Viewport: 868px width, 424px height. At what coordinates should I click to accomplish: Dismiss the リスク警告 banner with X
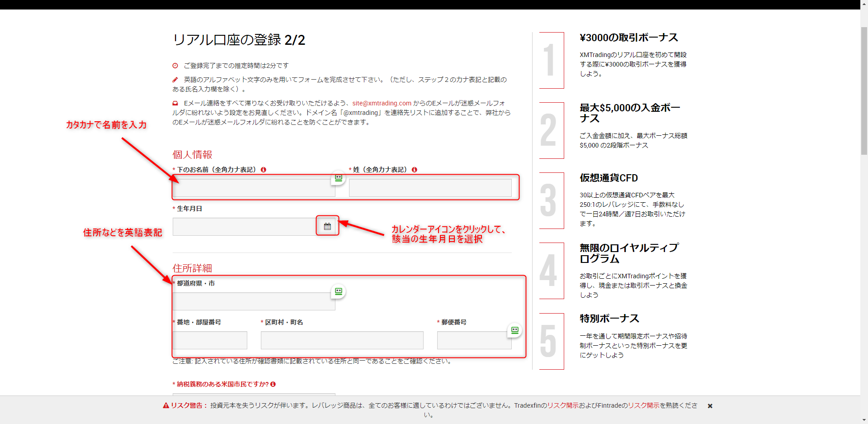coord(710,406)
